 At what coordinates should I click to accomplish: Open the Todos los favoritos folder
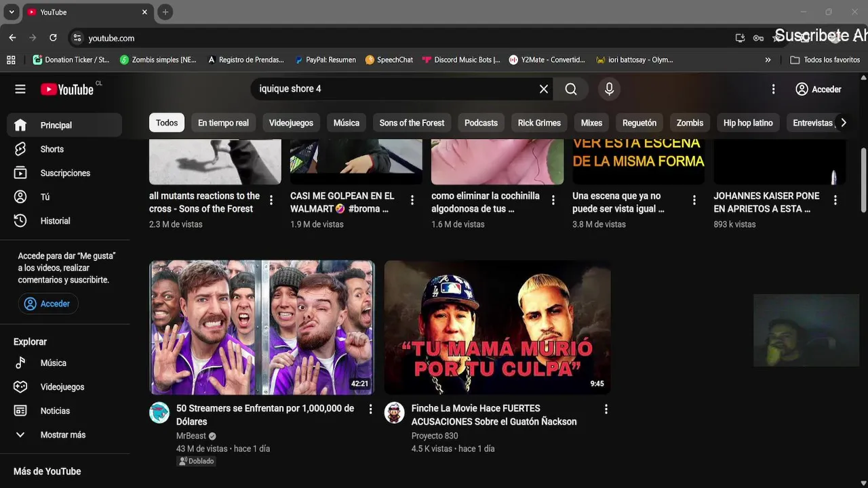tap(825, 60)
